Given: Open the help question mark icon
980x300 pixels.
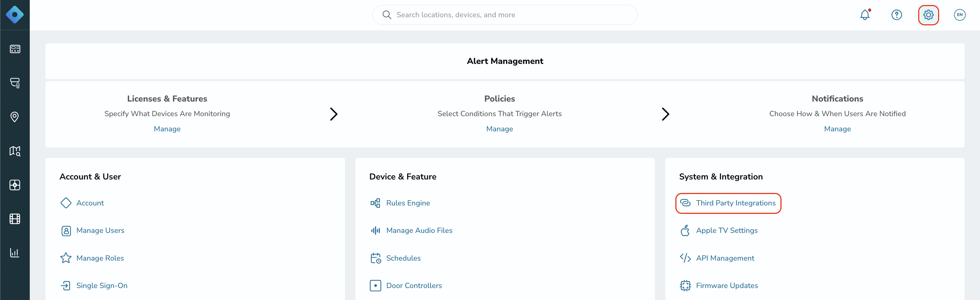Looking at the screenshot, I should pos(897,15).
